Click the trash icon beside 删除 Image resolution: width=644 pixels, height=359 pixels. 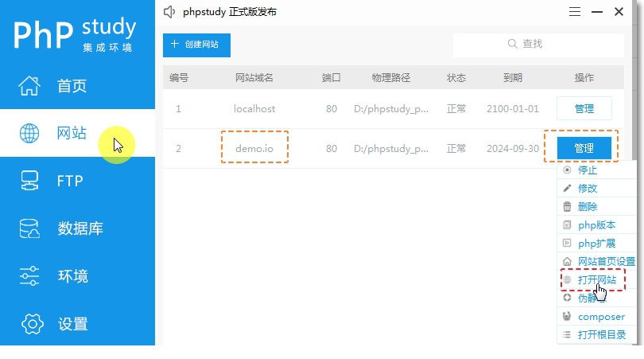click(567, 206)
